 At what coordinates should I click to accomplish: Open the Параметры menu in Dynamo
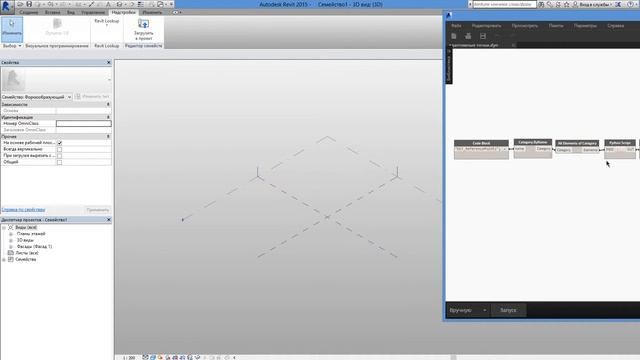point(585,26)
